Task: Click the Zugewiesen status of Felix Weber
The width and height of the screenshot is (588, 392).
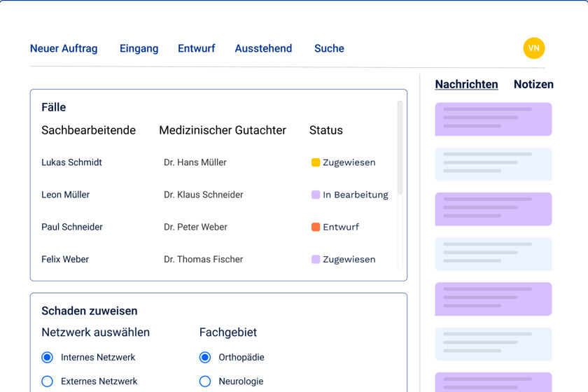Action: click(x=349, y=259)
